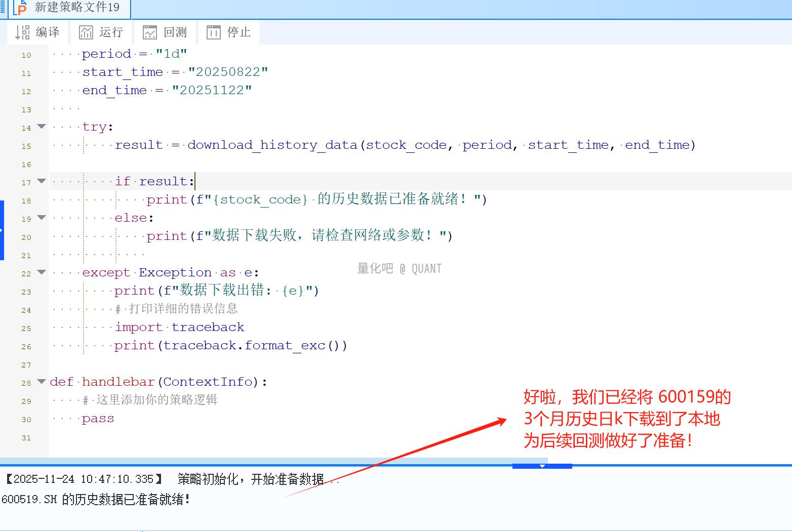Switch to the 新建策略文件19 tab
Screen dimensions: 792x532
77,8
